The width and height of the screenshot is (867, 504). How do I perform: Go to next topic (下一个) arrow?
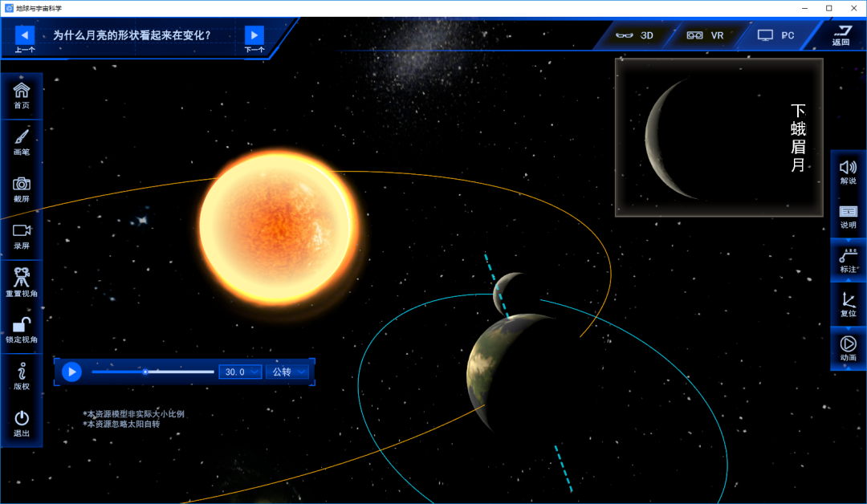coord(254,35)
